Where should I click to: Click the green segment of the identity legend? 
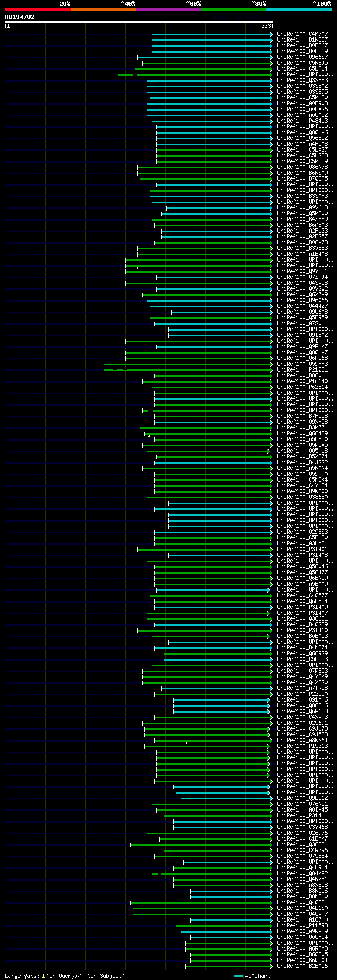(234, 9)
